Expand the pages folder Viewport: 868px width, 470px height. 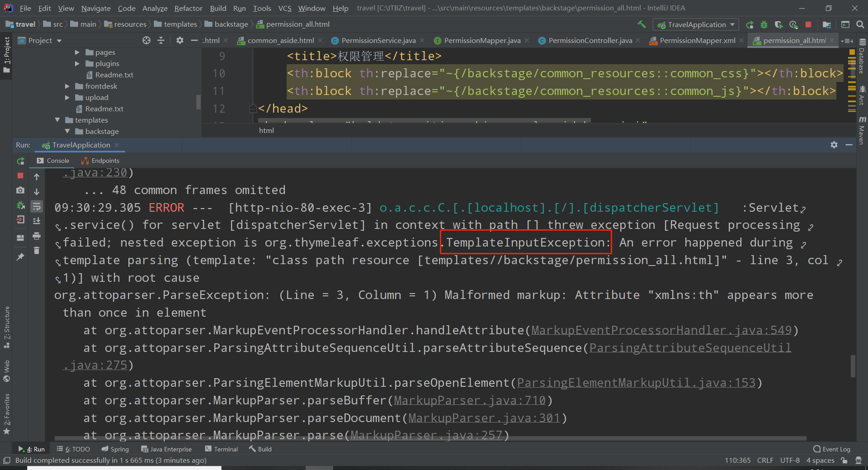pyautogui.click(x=77, y=52)
